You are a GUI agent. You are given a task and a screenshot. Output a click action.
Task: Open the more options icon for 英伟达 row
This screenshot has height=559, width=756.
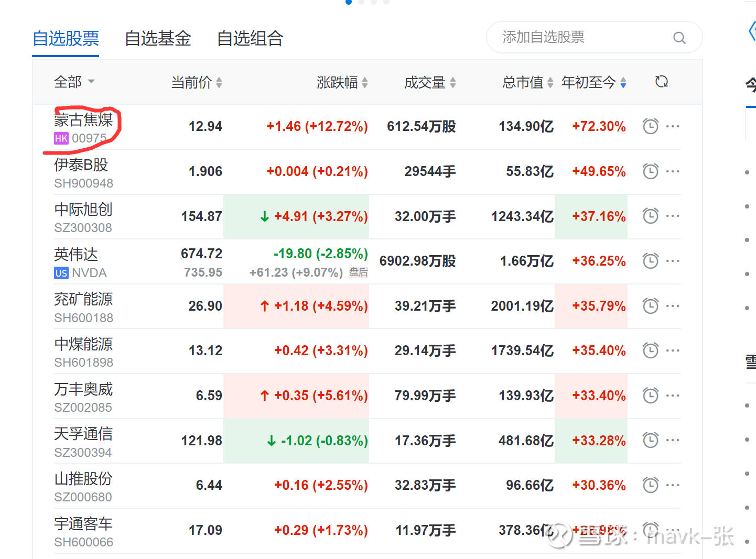tap(673, 260)
